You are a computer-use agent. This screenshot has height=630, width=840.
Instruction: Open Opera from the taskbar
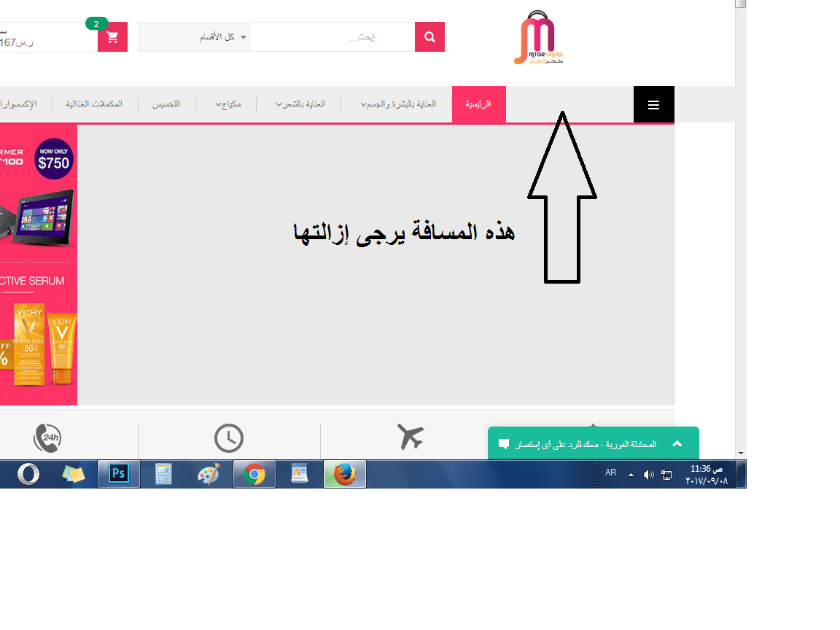click(28, 474)
